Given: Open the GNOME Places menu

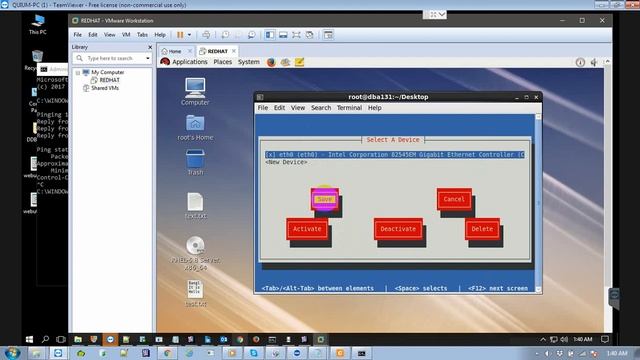Looking at the screenshot, I should (x=222, y=62).
